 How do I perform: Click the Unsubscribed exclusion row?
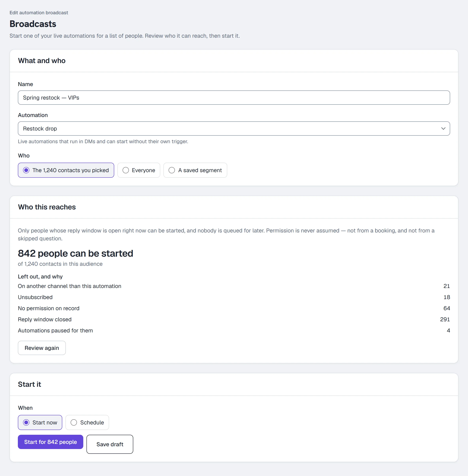pos(234,297)
